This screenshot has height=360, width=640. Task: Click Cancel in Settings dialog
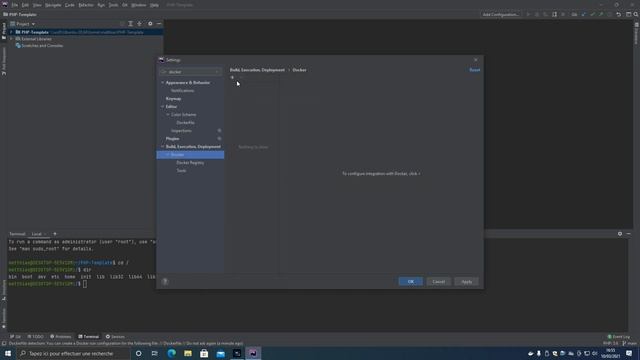pos(438,282)
